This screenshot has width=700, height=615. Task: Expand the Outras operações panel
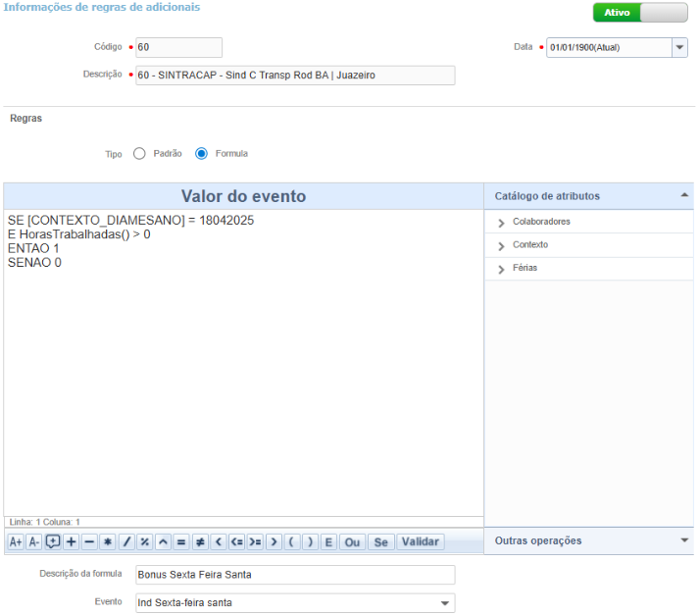click(x=684, y=540)
